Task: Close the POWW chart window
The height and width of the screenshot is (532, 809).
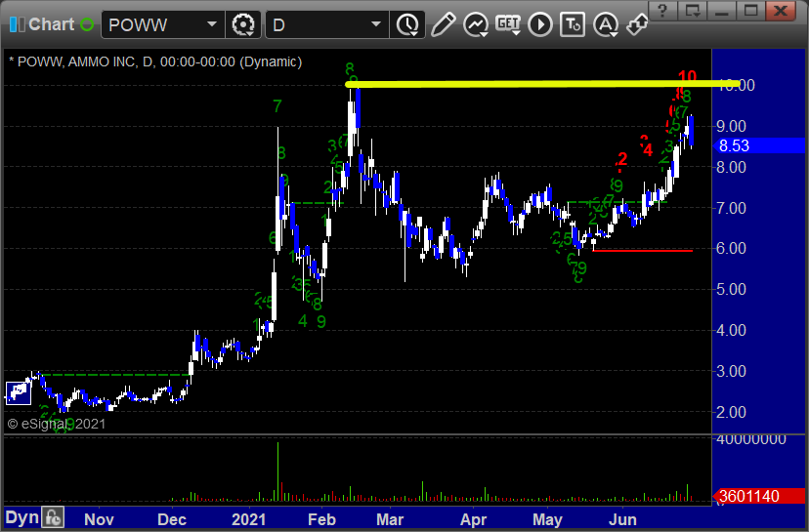Action: pyautogui.click(x=781, y=11)
